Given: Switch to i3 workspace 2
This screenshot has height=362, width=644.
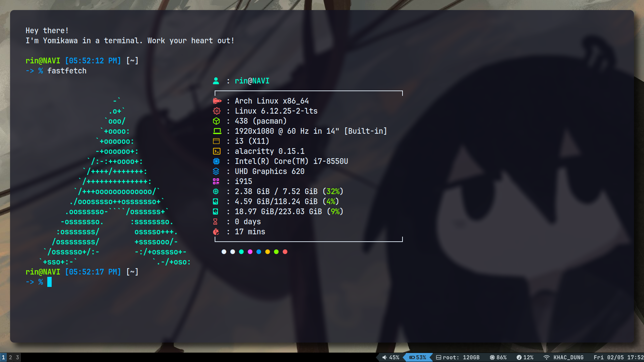Looking at the screenshot, I should point(10,357).
